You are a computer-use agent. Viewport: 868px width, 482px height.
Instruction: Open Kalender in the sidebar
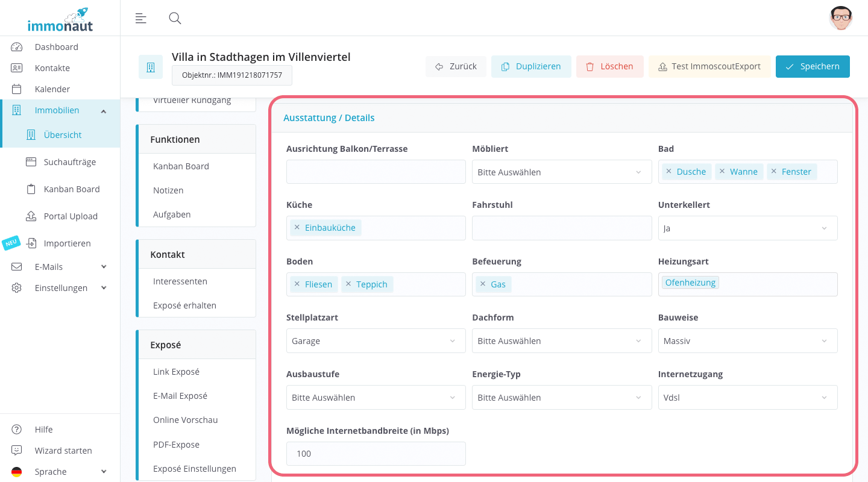click(x=52, y=89)
